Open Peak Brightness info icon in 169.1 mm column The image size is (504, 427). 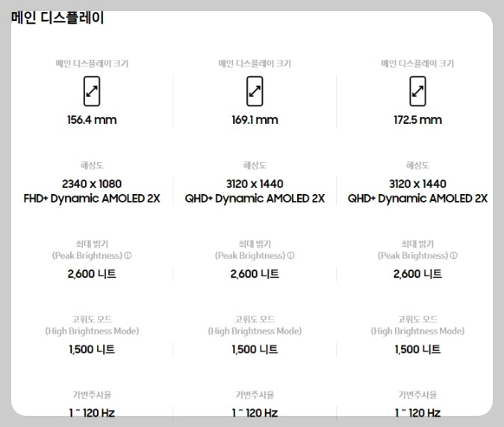[x=291, y=256]
